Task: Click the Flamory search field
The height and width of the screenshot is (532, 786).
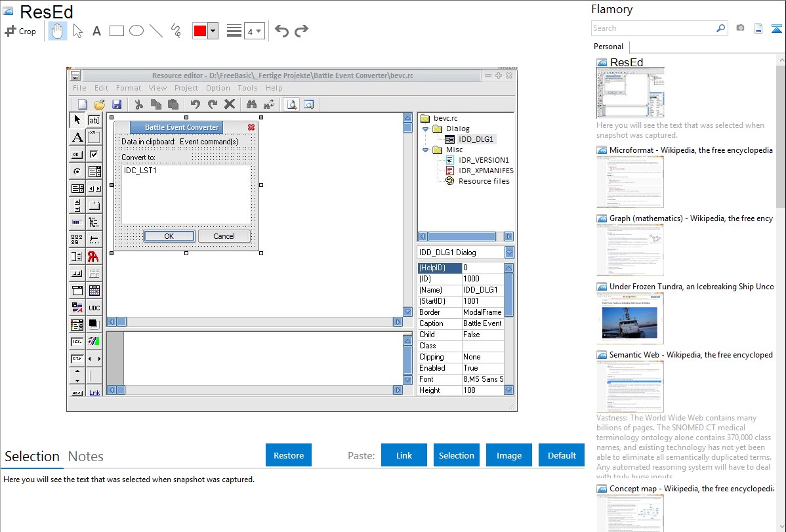Action: click(653, 28)
